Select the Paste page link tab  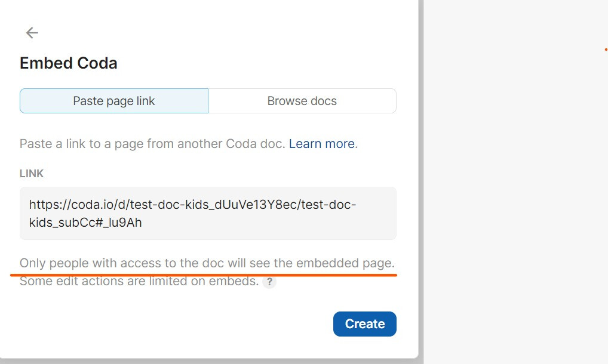(114, 101)
